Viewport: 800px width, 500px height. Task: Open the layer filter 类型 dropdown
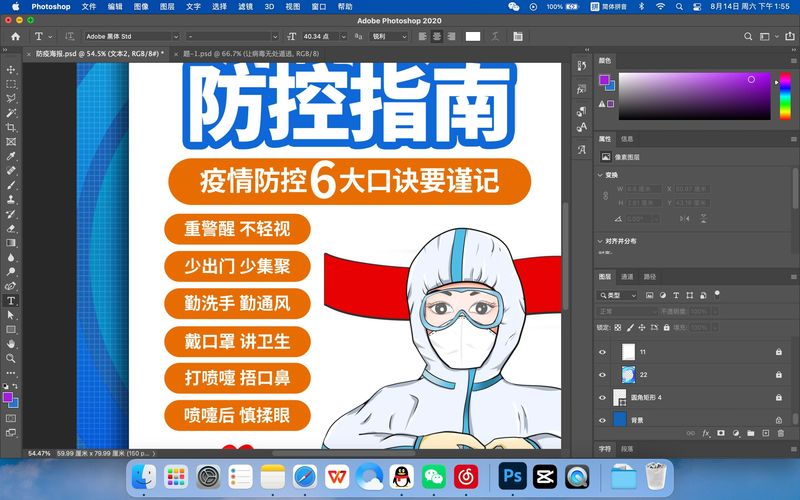pos(617,296)
